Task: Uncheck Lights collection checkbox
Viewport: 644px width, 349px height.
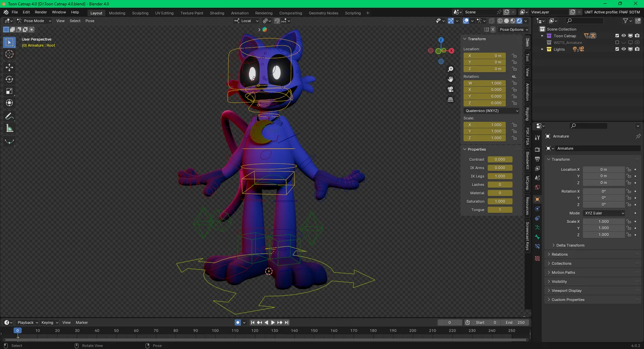Action: click(x=617, y=49)
